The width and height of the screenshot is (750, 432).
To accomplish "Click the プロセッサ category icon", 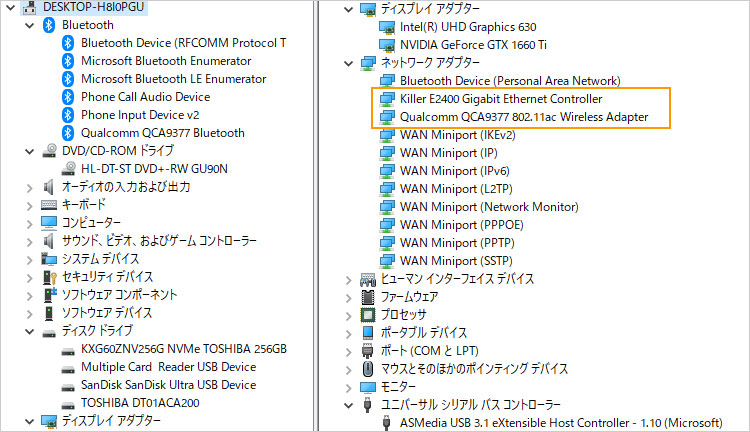I will coord(367,314).
